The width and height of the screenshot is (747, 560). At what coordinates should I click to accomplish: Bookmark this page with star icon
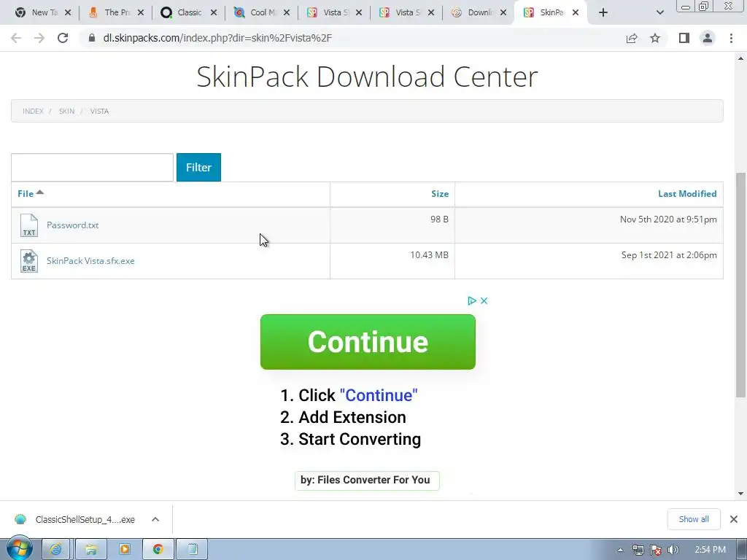click(x=655, y=38)
